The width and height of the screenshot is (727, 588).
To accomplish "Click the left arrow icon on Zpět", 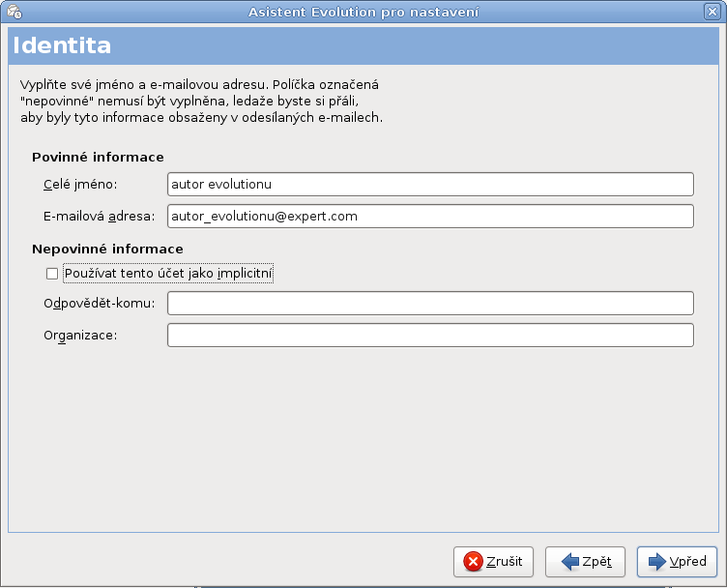I will click(569, 562).
